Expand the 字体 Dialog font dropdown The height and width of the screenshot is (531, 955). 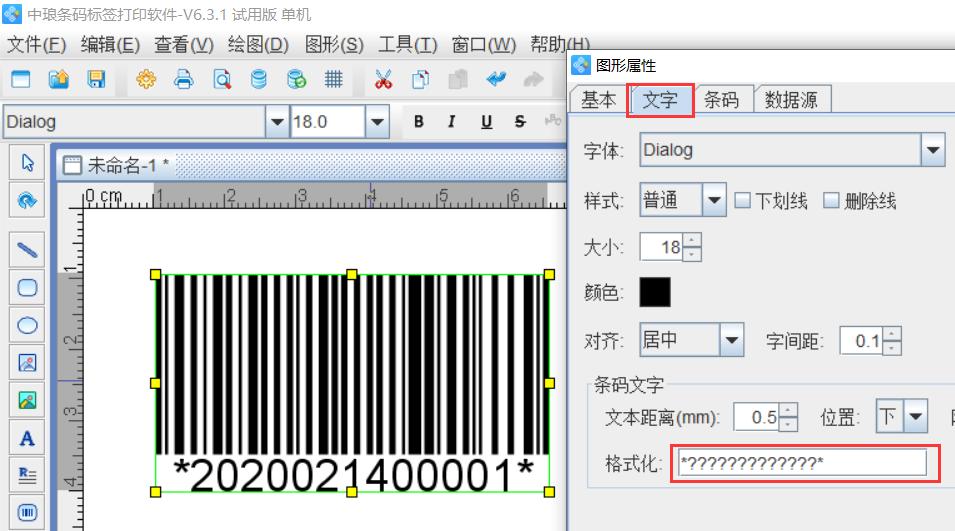click(x=932, y=150)
